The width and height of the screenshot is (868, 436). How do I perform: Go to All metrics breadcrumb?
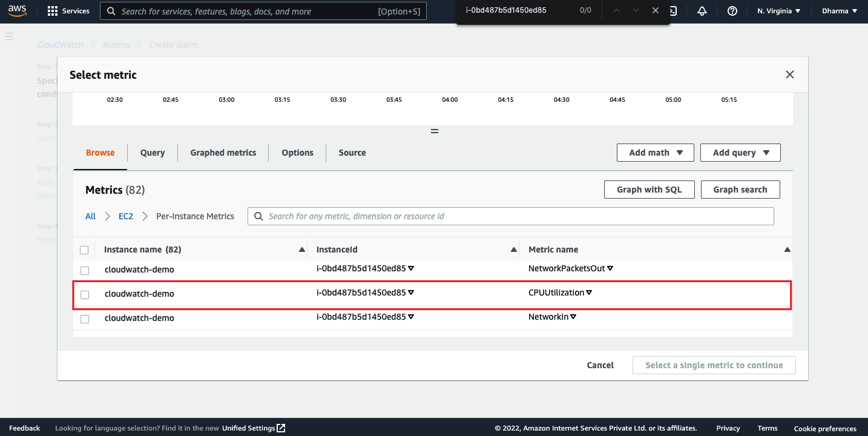(90, 216)
